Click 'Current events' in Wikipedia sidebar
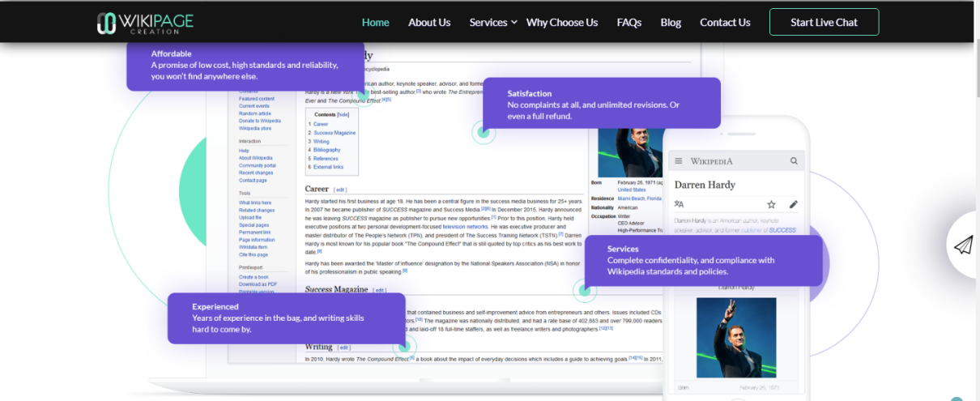Screen dimensions: 980x401 [254, 106]
